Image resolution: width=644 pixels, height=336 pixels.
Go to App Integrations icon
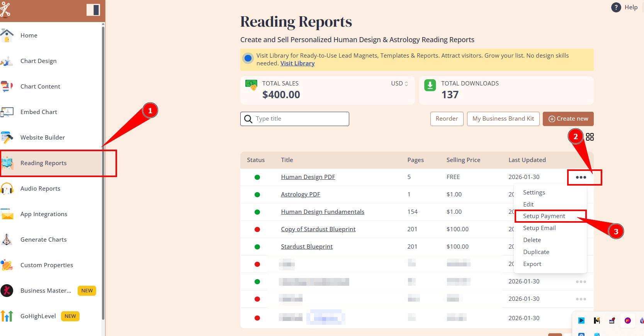(x=7, y=214)
